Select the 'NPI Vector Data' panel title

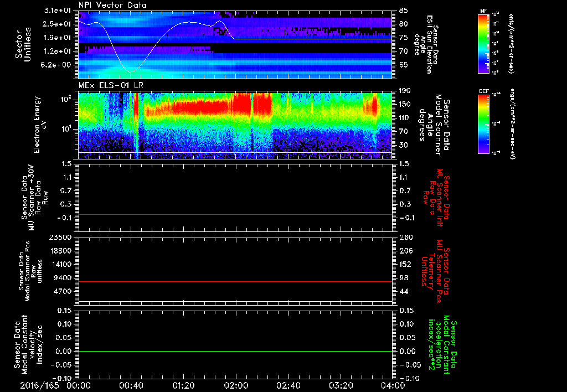pos(112,5)
